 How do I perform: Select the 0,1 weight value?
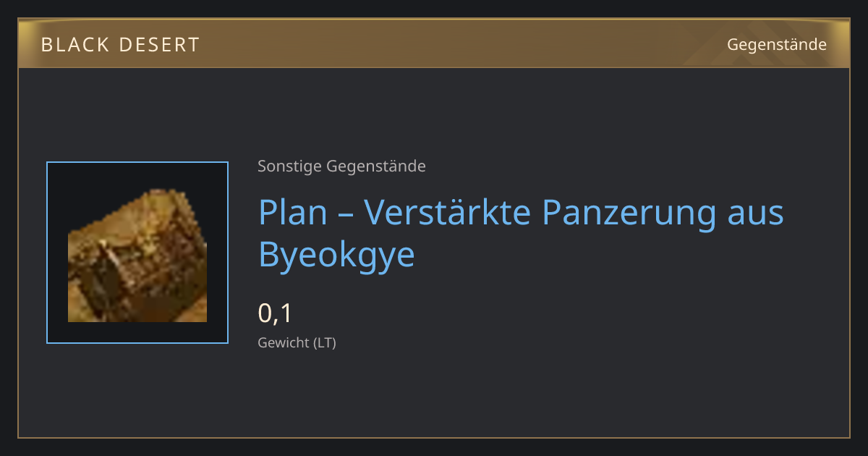pyautogui.click(x=275, y=313)
